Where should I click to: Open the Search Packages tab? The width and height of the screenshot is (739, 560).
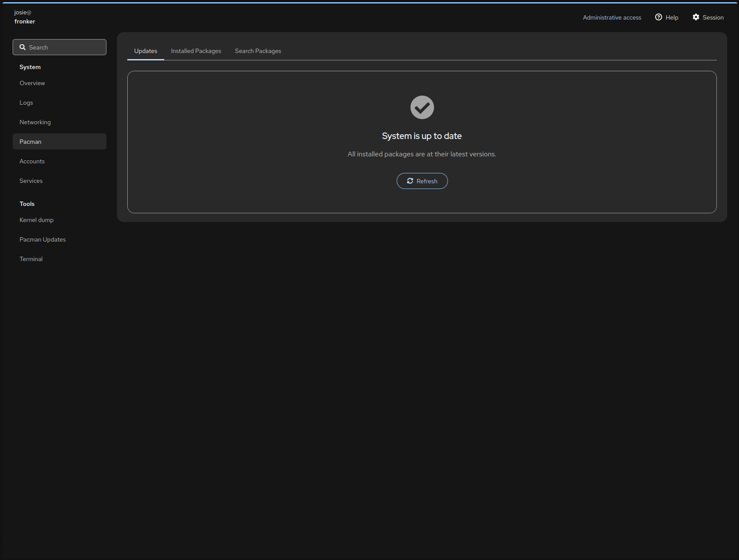(258, 51)
